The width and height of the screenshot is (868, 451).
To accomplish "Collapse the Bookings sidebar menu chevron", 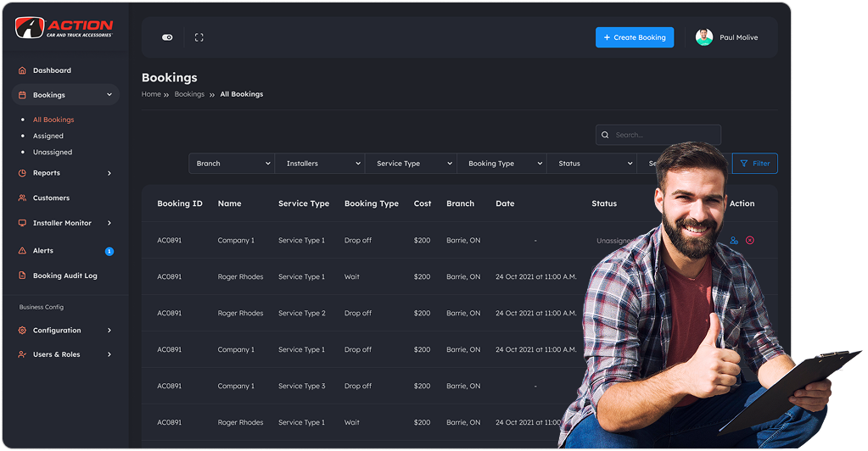I will click(x=109, y=95).
